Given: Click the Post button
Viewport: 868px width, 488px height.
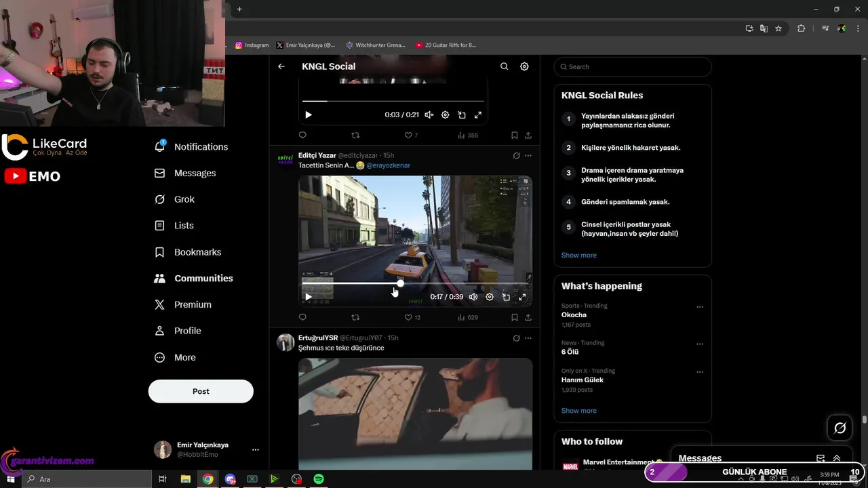Looking at the screenshot, I should click(x=201, y=391).
